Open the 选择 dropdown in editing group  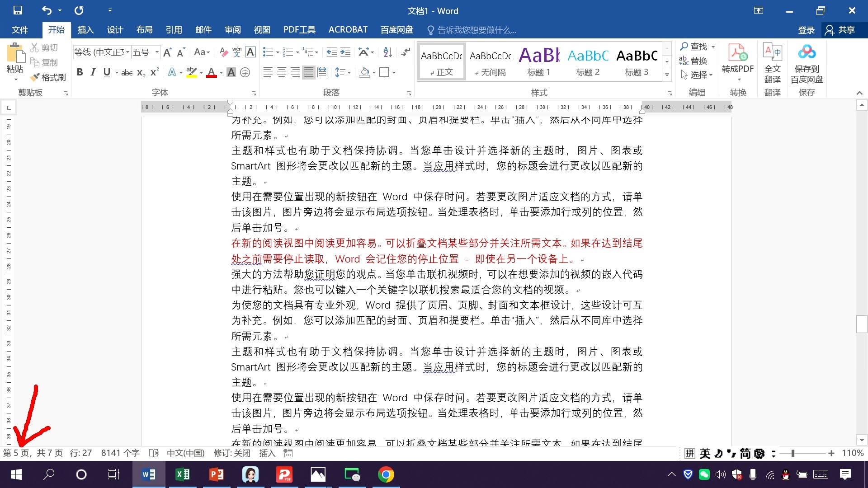(x=697, y=75)
